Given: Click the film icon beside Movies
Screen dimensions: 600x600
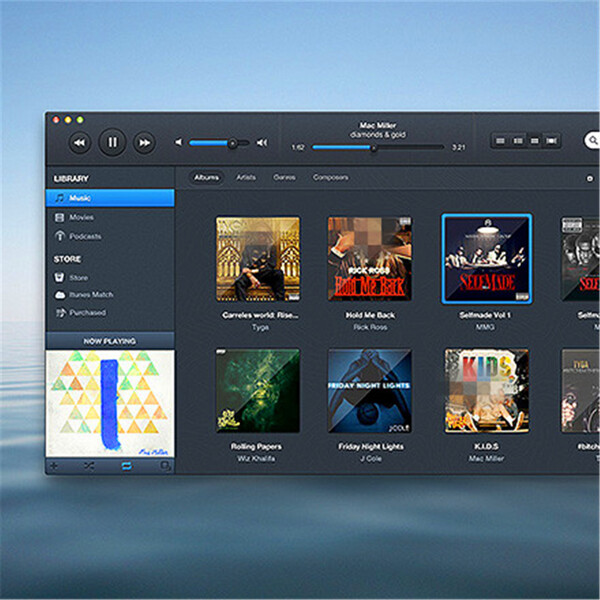Looking at the screenshot, I should (59, 218).
